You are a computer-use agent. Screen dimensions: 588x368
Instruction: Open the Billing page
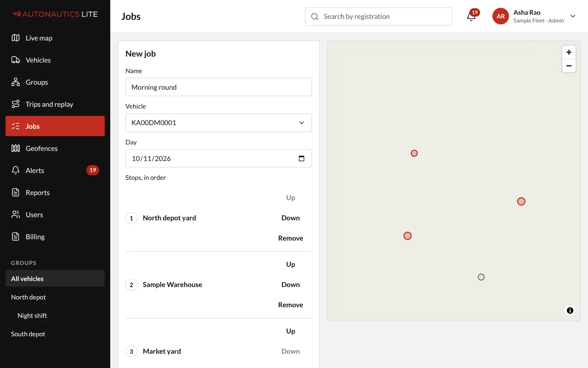55,237
